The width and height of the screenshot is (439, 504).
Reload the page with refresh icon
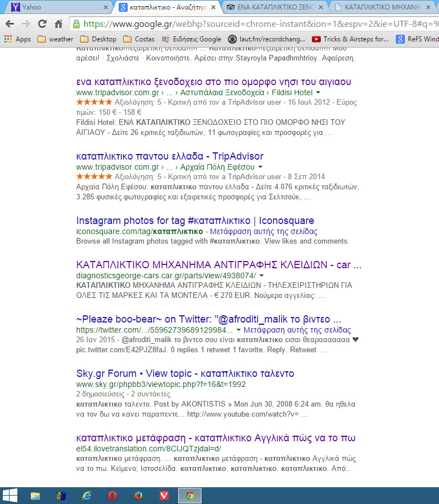(x=42, y=24)
